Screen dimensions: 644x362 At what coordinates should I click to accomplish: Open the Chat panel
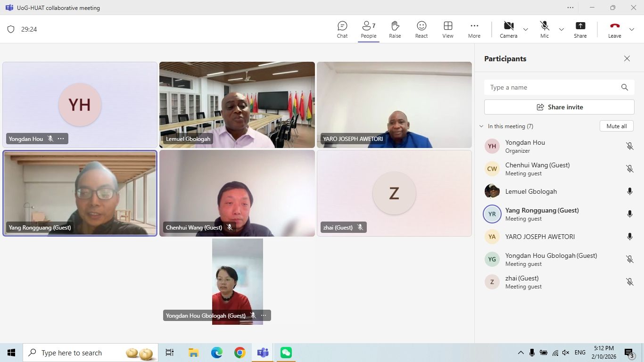342,29
